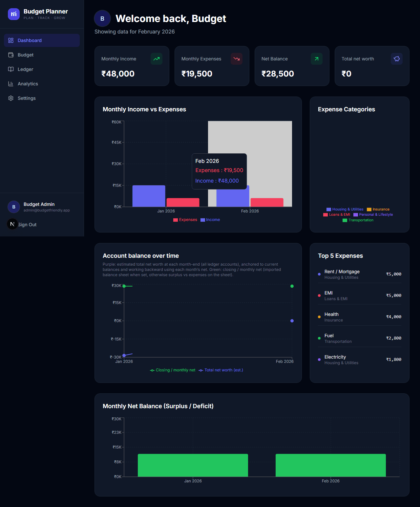Image resolution: width=420 pixels, height=507 pixels.
Task: Click the Electricity amount ₹1,800
Action: click(394, 360)
